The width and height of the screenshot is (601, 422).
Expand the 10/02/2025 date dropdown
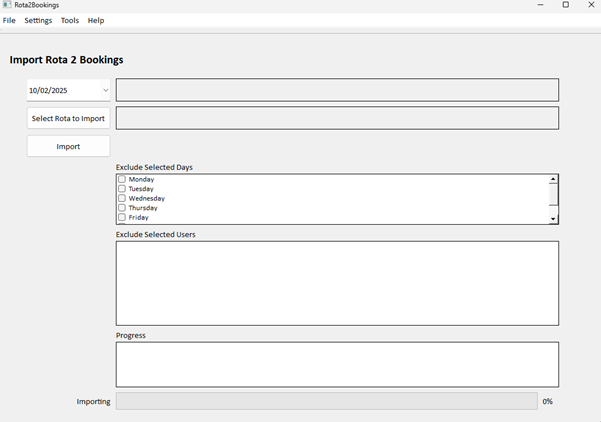(105, 90)
